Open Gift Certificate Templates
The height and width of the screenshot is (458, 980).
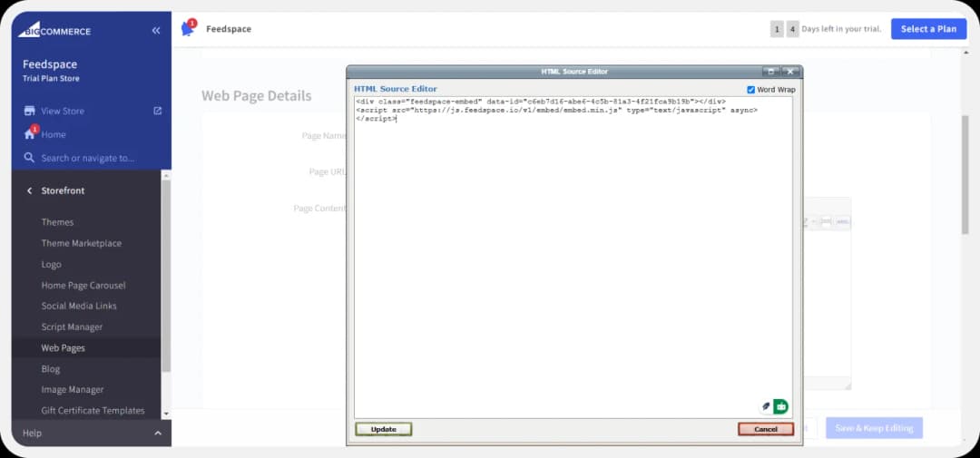click(93, 411)
